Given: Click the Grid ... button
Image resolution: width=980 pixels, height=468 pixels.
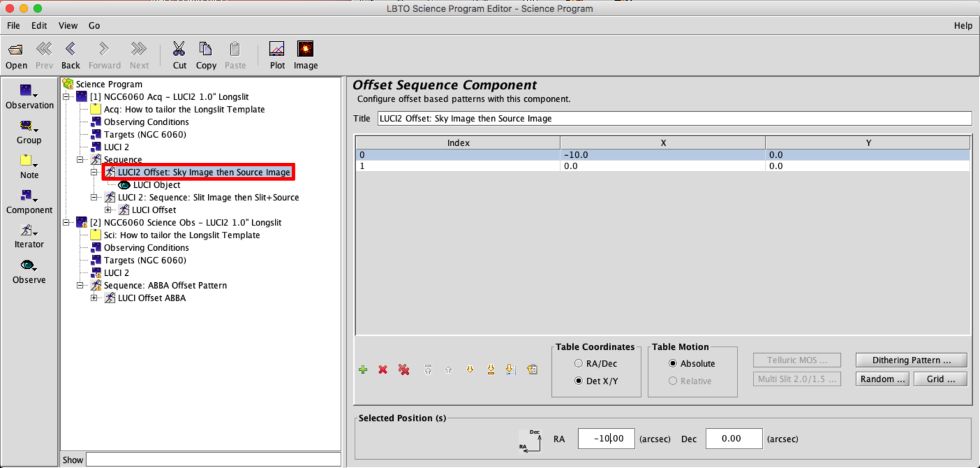Looking at the screenshot, I should coord(940,379).
